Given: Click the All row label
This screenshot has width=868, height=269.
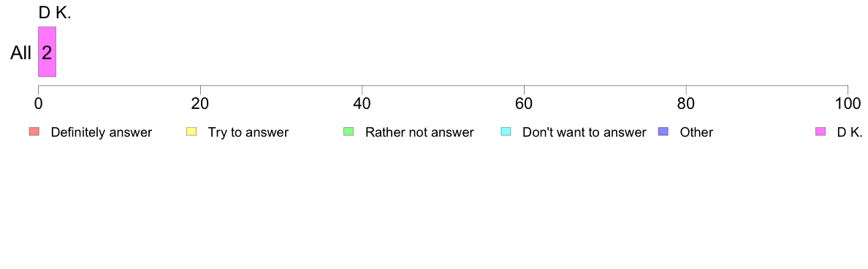Looking at the screenshot, I should click(21, 53).
